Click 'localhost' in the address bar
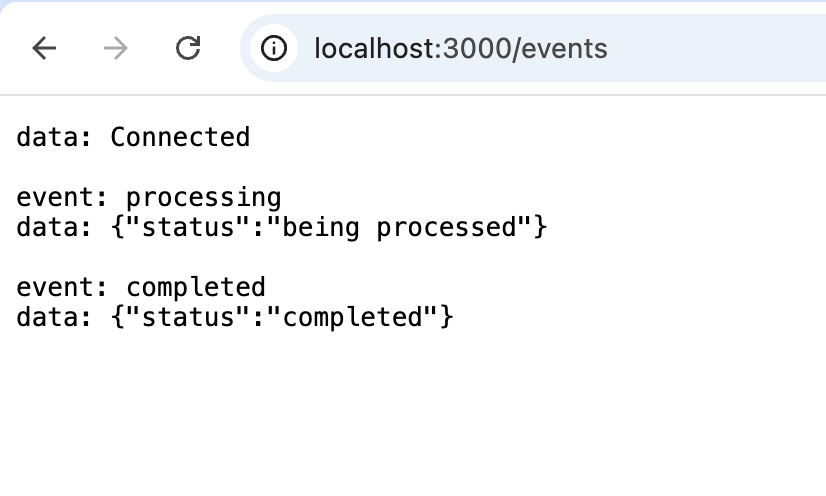826x496 pixels. 375,48
